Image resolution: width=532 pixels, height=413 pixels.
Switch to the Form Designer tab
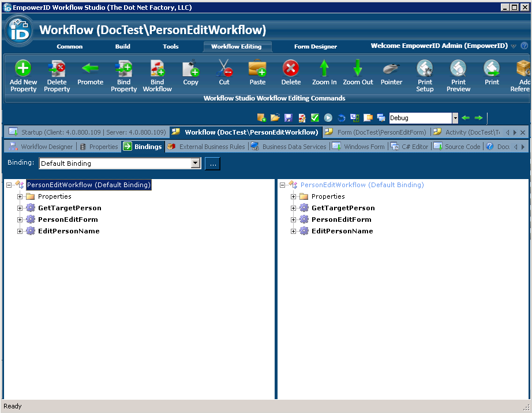point(315,47)
